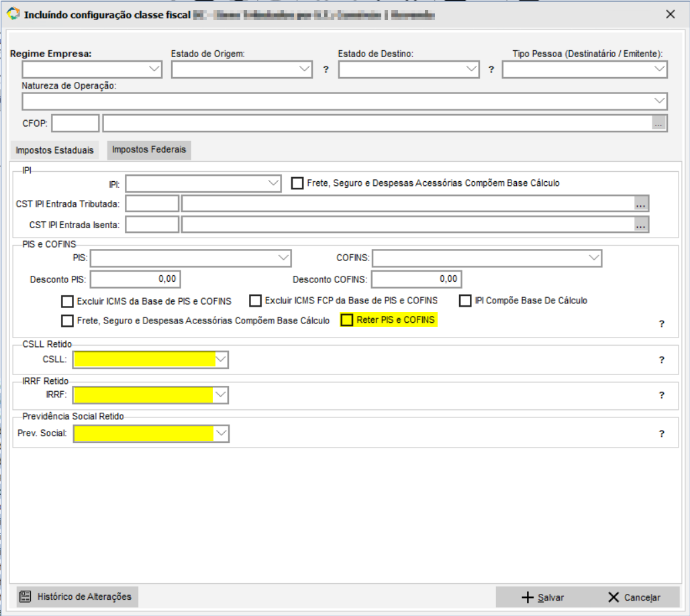Screen dimensions: 690x616
Task: Open the IRRF dropdown
Action: pyautogui.click(x=150, y=395)
